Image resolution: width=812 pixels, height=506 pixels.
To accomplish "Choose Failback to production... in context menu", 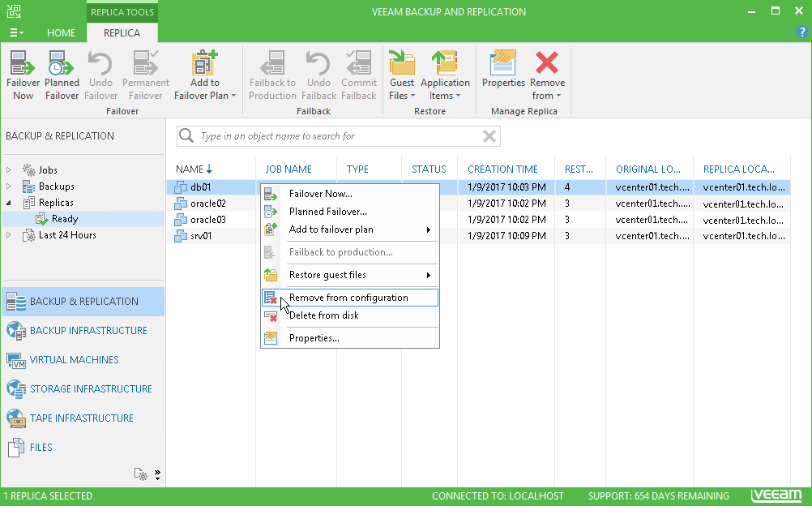I will tap(349, 252).
